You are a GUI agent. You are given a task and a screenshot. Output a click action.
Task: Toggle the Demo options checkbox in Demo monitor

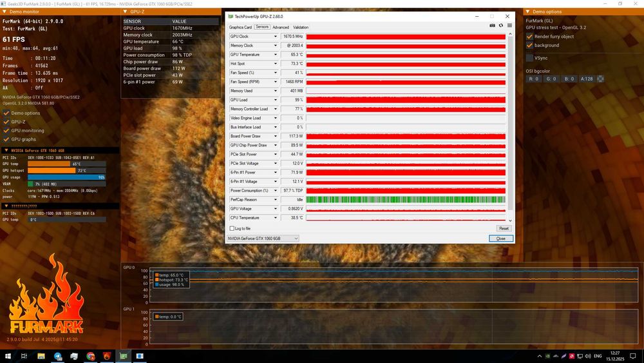point(6,113)
